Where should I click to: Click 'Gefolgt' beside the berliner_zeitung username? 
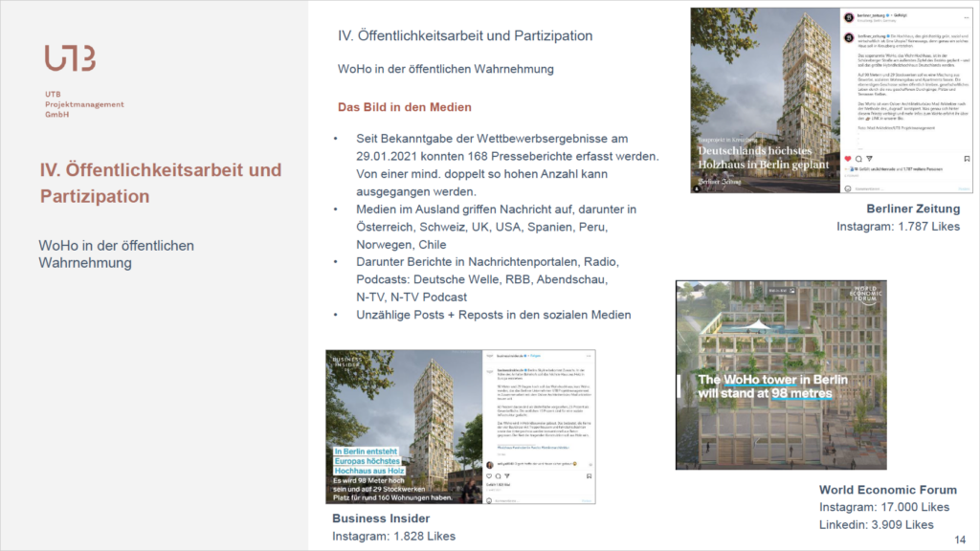[x=900, y=15]
